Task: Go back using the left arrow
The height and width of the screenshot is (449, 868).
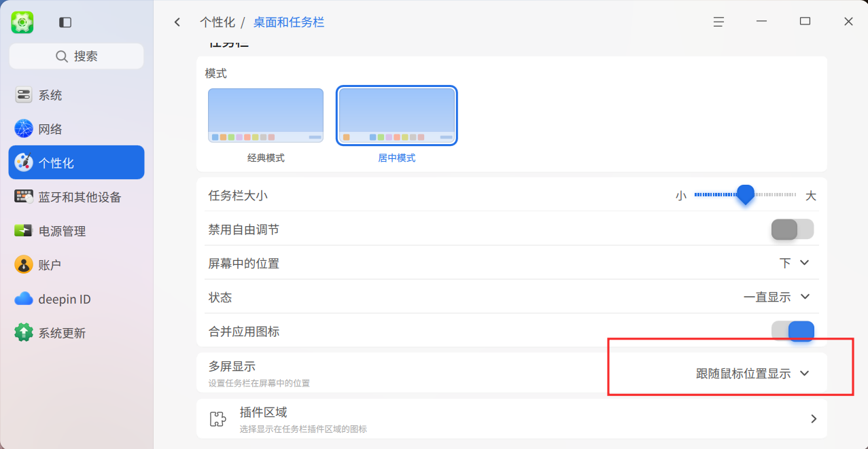Action: 177,22
